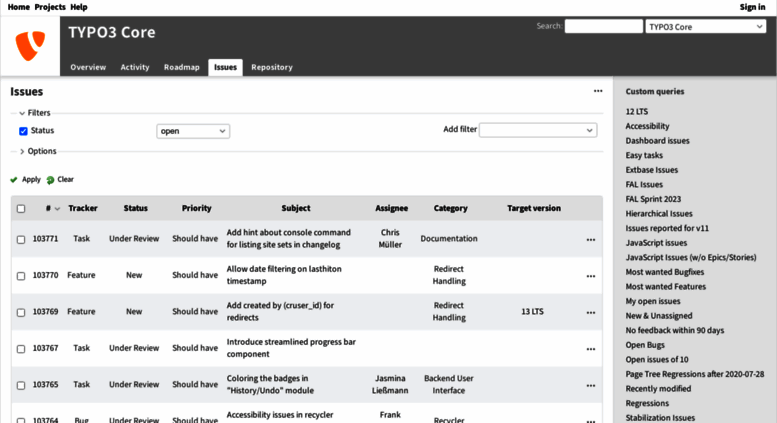Select checkbox for issue 103771

[21, 239]
